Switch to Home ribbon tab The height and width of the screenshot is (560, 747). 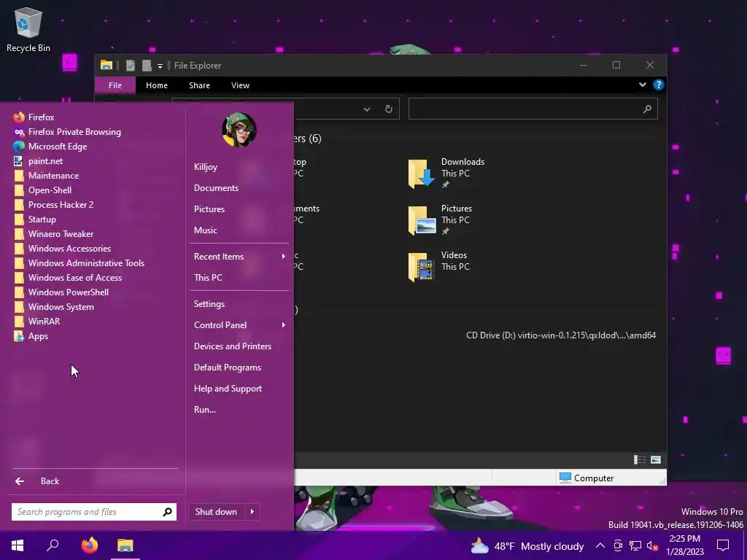[x=157, y=85]
